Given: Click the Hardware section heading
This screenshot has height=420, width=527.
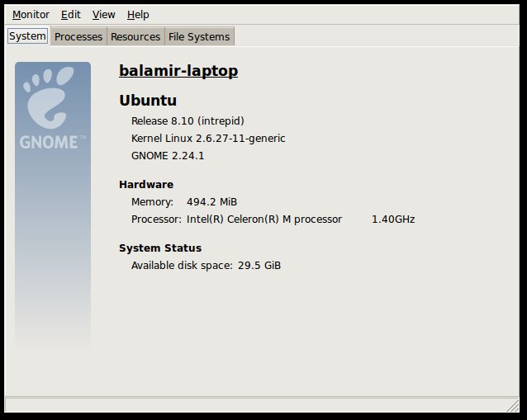Looking at the screenshot, I should 146,184.
